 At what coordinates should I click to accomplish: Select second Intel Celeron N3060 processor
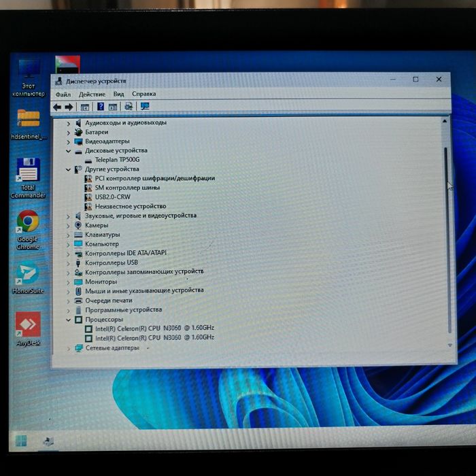(x=155, y=338)
